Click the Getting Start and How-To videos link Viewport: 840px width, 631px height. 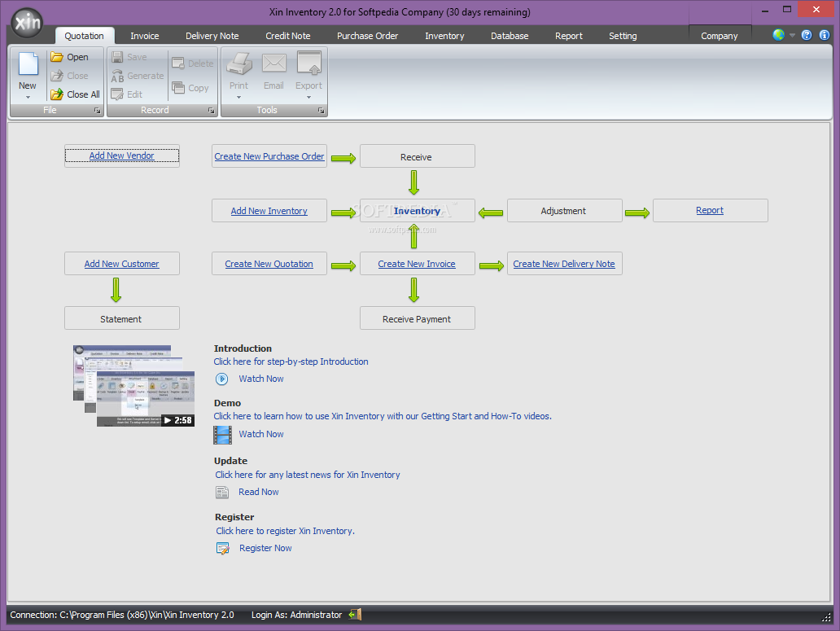383,416
